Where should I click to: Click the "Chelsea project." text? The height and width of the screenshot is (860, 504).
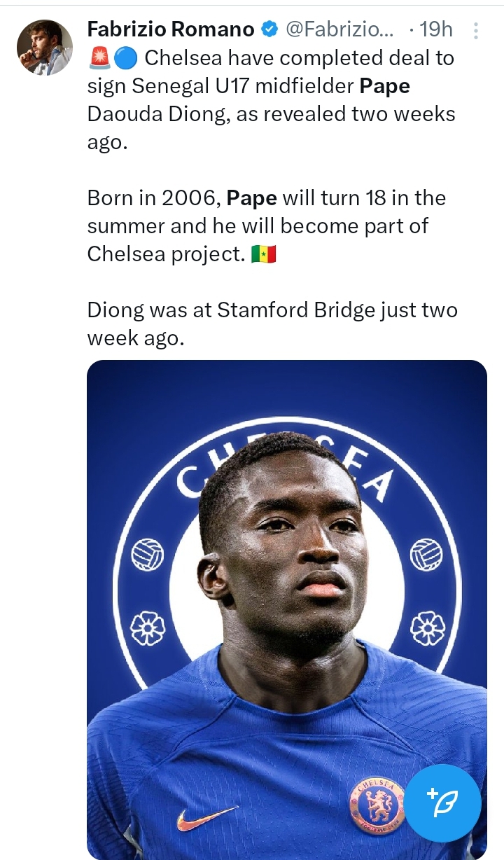tap(166, 254)
